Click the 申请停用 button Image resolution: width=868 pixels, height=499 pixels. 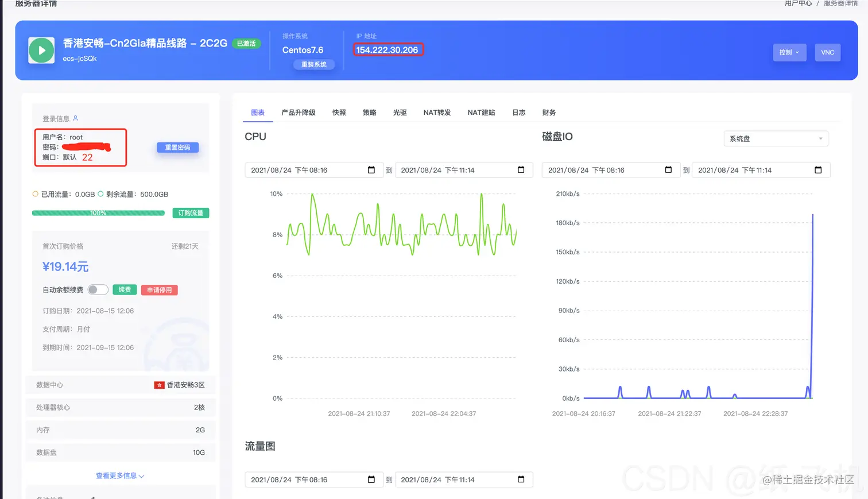(160, 290)
